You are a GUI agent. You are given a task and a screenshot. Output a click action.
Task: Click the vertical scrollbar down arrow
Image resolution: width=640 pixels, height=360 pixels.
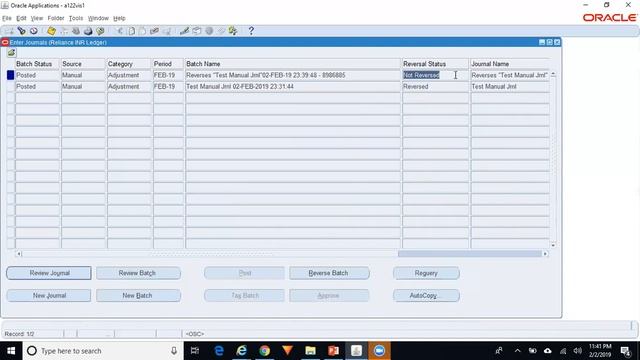coord(553,245)
